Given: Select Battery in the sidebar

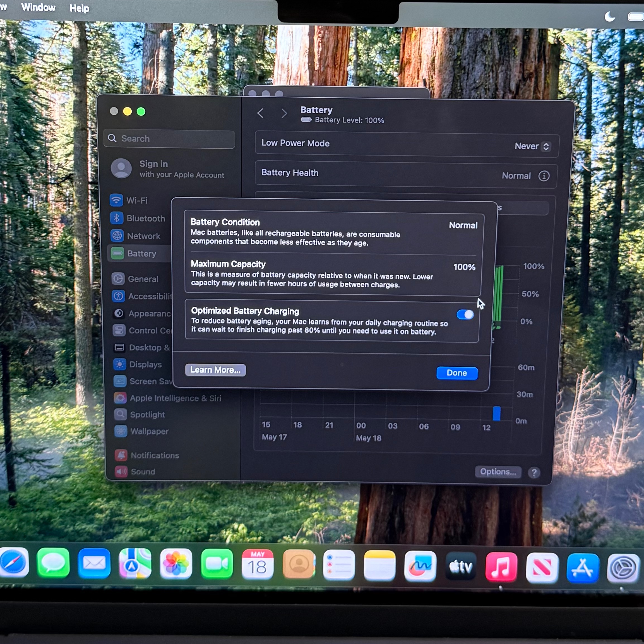Looking at the screenshot, I should tap(139, 253).
